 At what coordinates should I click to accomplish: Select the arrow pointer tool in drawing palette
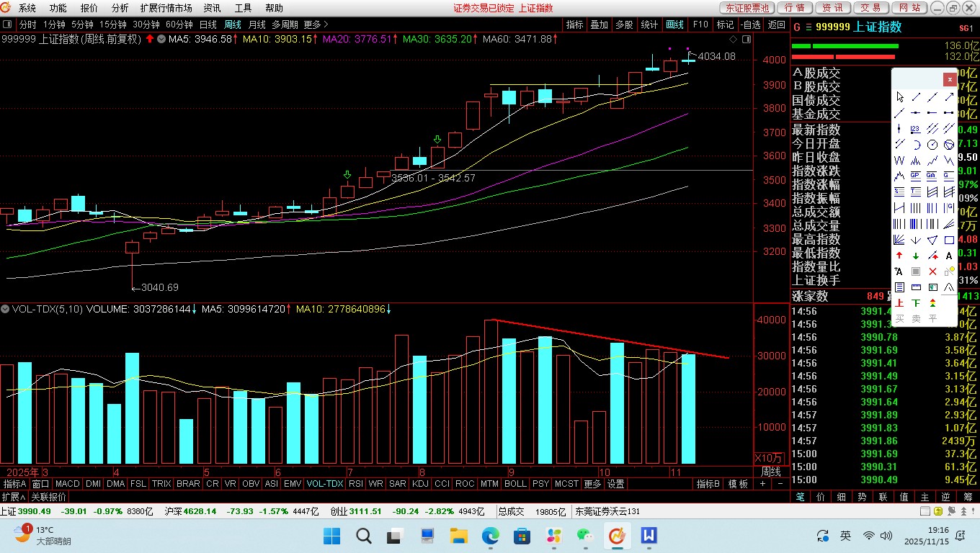pos(899,96)
